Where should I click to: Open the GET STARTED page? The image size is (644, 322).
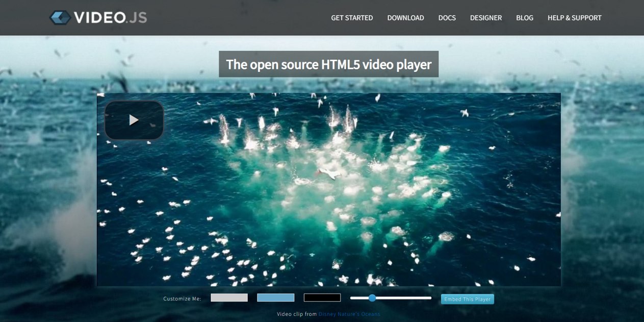352,18
